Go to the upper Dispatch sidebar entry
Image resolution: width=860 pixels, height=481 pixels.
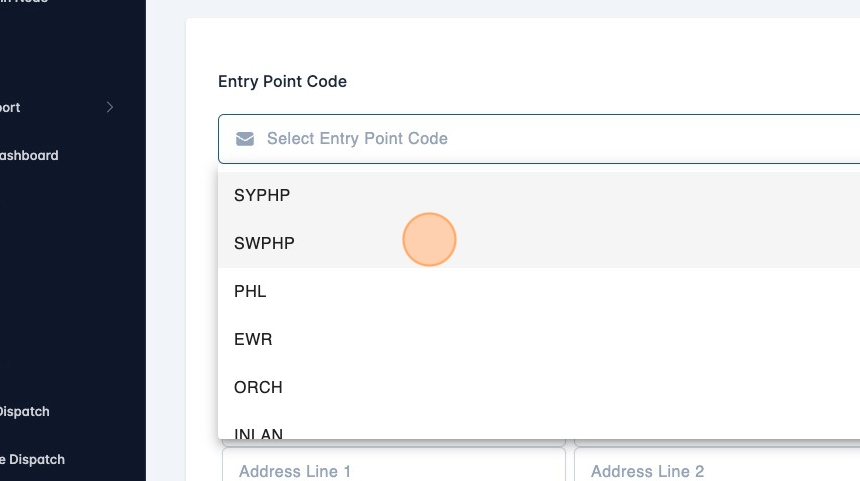[23, 411]
